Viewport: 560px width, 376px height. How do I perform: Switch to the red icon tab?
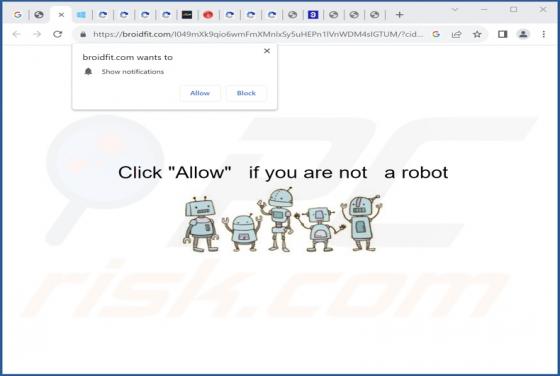(208, 15)
